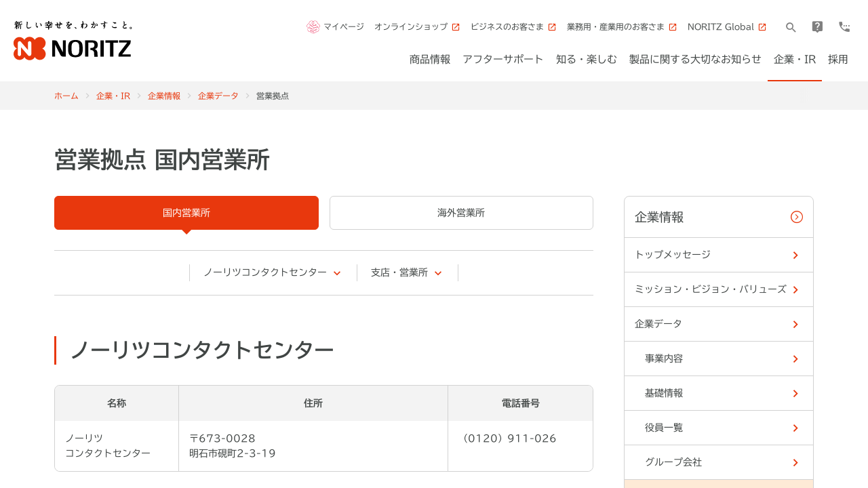Screen dimensions: 868x488
Task: Click the help question mark icon
Action: [x=817, y=27]
